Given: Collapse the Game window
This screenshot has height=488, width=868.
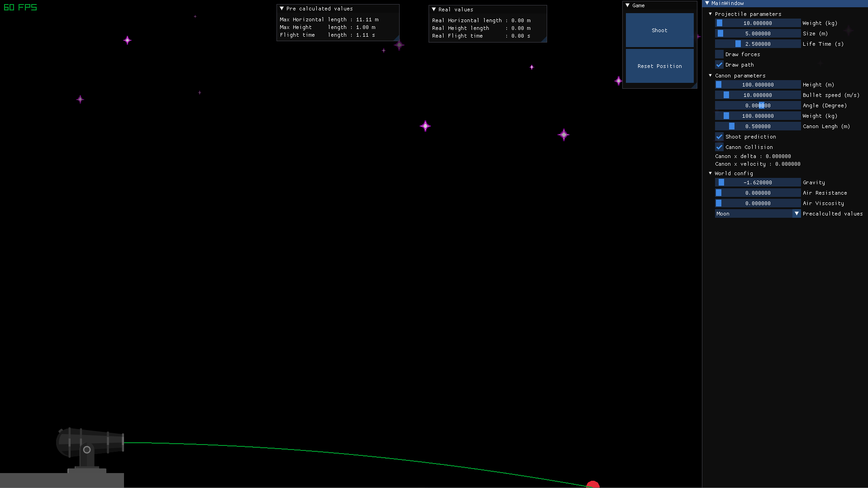Looking at the screenshot, I should (x=628, y=5).
